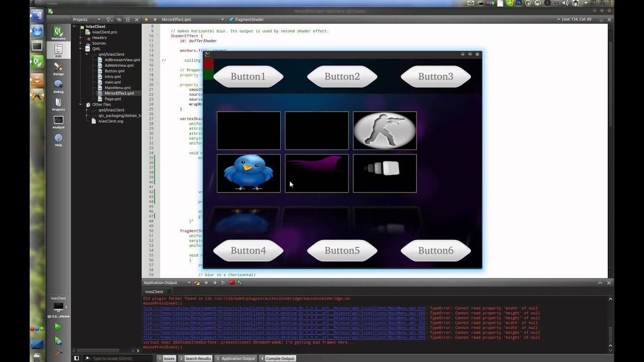Click Button1 in the app window
Image resolution: width=644 pixels, height=362 pixels.
pyautogui.click(x=248, y=76)
